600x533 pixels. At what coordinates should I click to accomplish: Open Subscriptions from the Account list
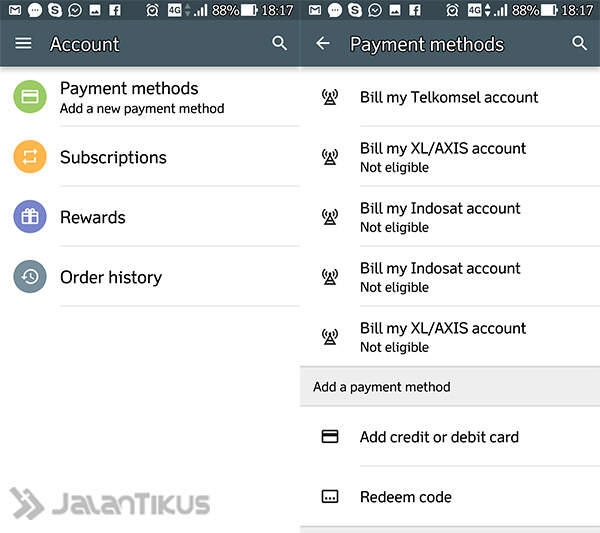pyautogui.click(x=150, y=157)
